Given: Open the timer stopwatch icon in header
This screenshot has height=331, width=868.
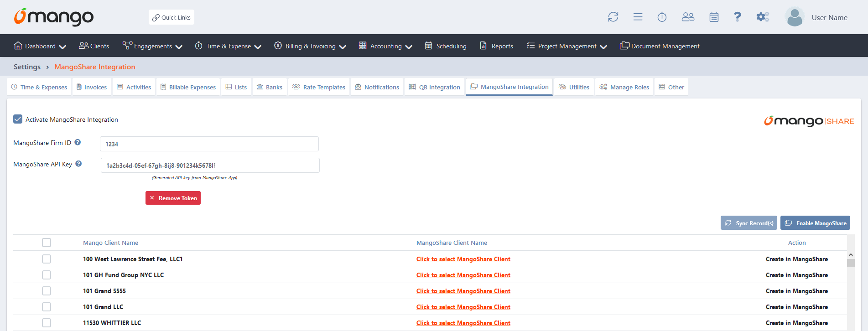Looking at the screenshot, I should (x=662, y=17).
